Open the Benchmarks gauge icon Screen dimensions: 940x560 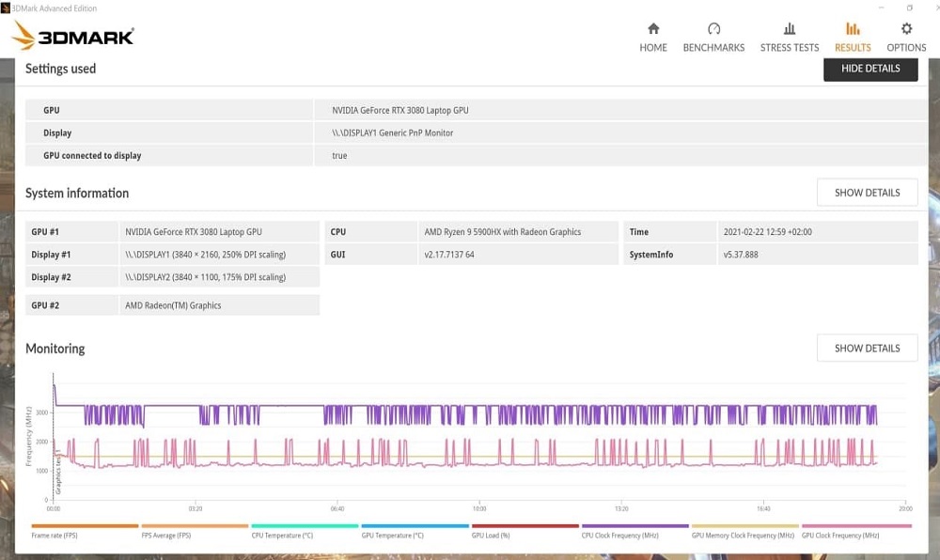point(713,28)
